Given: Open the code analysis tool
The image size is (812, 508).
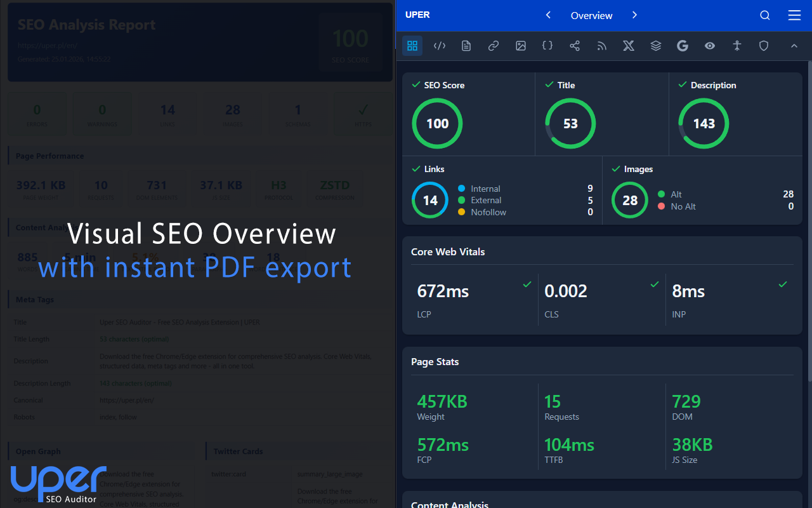Looking at the screenshot, I should coord(440,46).
